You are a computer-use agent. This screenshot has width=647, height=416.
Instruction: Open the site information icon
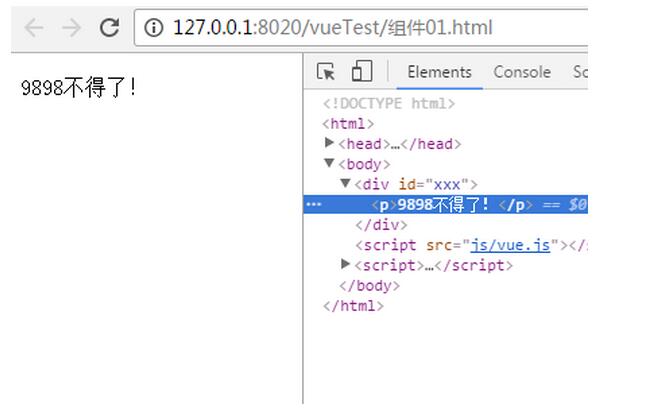coord(154,28)
